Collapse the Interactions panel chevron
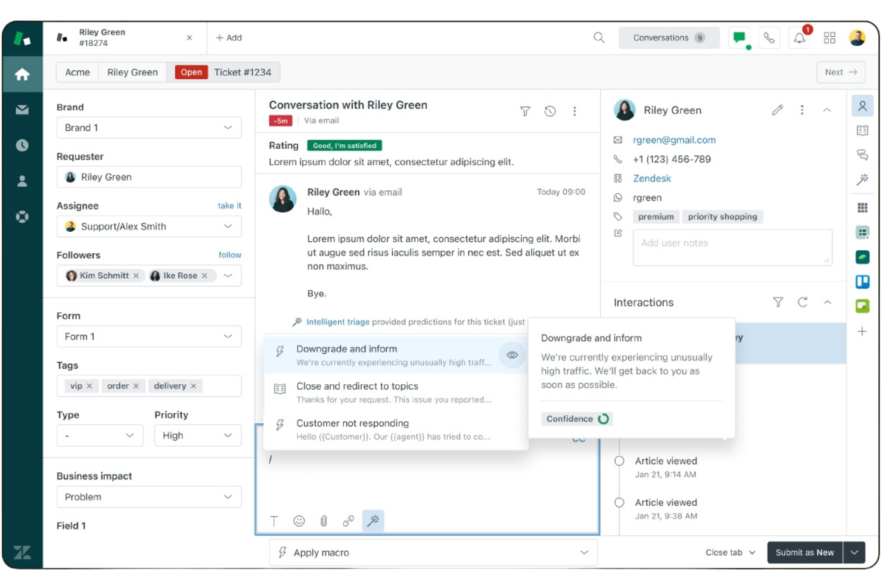Image resolution: width=882 pixels, height=588 pixels. tap(828, 302)
